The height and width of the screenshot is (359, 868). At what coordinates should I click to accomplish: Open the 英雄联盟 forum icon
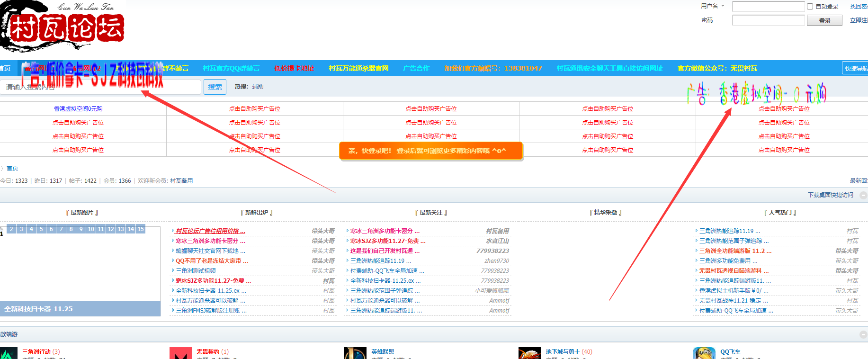tap(355, 353)
